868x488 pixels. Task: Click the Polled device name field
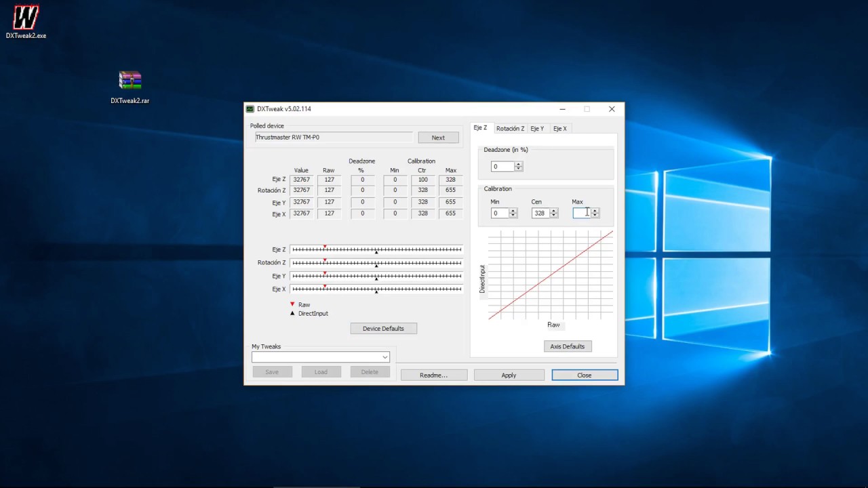334,138
